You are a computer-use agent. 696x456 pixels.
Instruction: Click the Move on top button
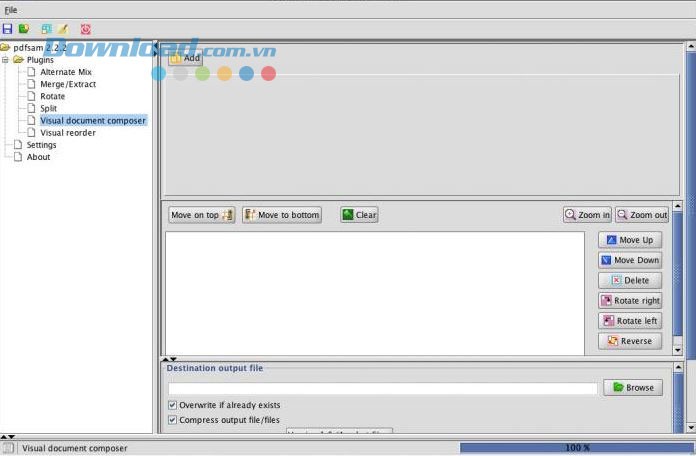pos(202,215)
